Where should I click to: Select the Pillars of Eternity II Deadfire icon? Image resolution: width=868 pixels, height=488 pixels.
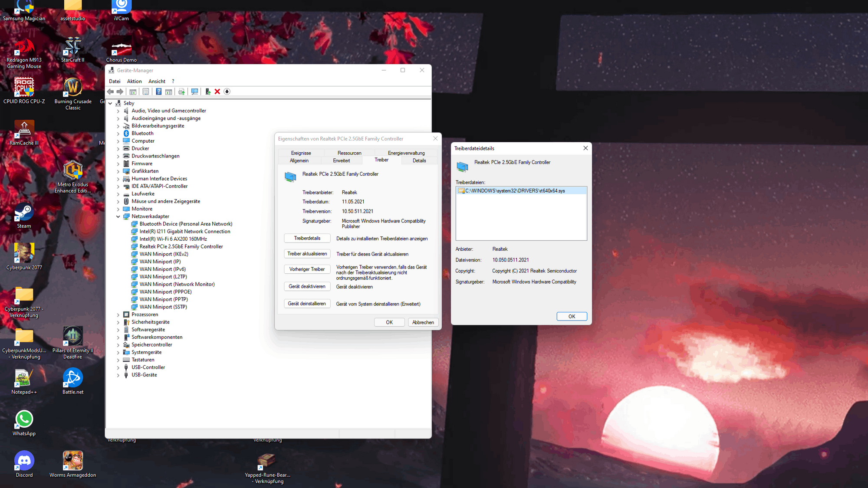tap(72, 343)
